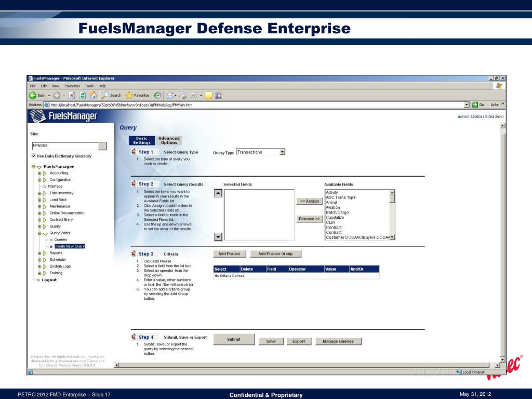This screenshot has height=399, width=532.
Task: Open the View menu
Action: 56,86
